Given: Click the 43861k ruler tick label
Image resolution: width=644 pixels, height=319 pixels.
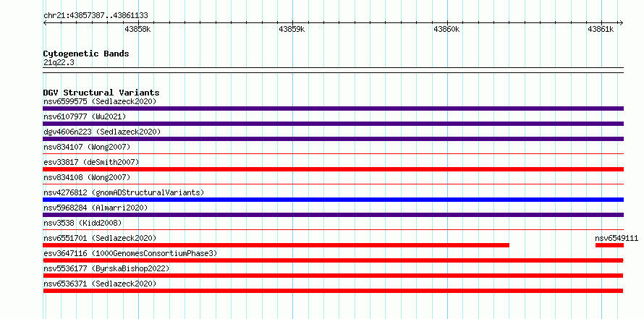Looking at the screenshot, I should point(601,29).
